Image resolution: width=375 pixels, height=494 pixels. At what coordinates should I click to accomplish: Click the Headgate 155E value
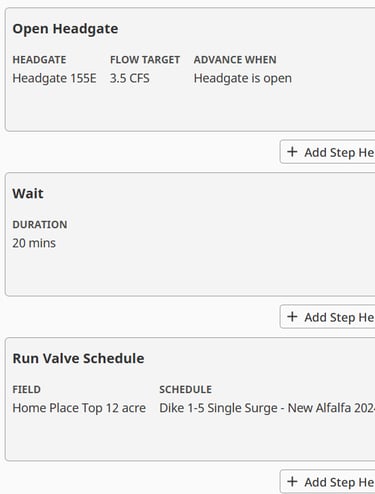tap(54, 78)
